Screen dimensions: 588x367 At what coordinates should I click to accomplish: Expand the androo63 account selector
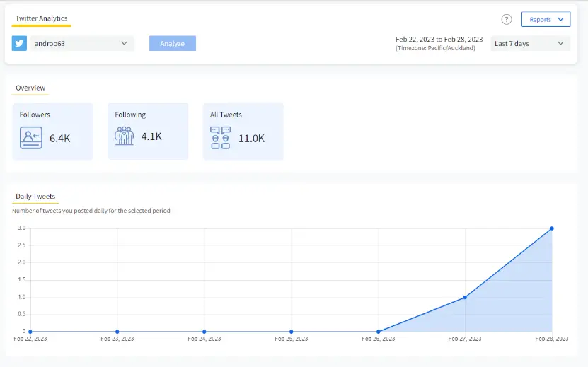(x=83, y=43)
